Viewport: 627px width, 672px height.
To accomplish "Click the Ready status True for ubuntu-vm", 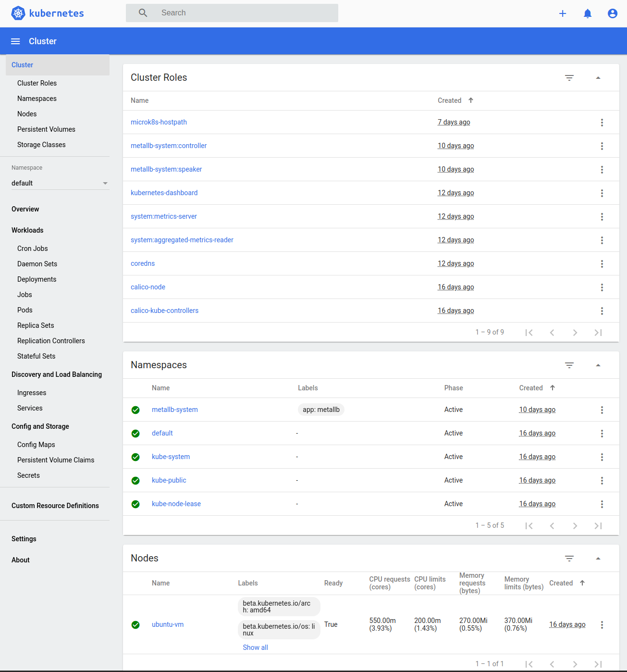I will coord(331,624).
